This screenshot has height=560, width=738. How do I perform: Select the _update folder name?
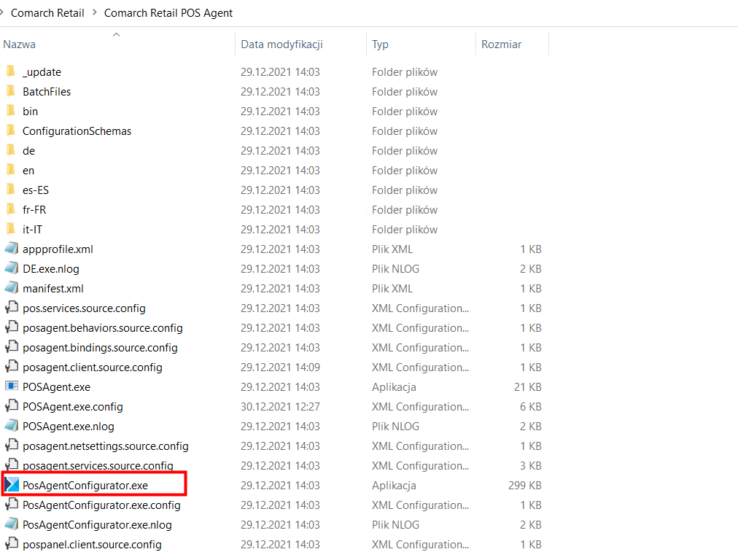pyautogui.click(x=42, y=72)
